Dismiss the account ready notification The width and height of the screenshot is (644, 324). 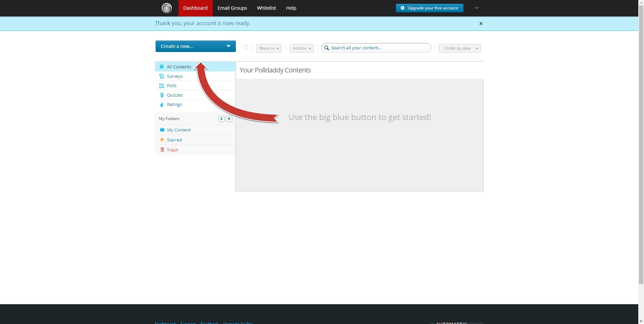[481, 23]
